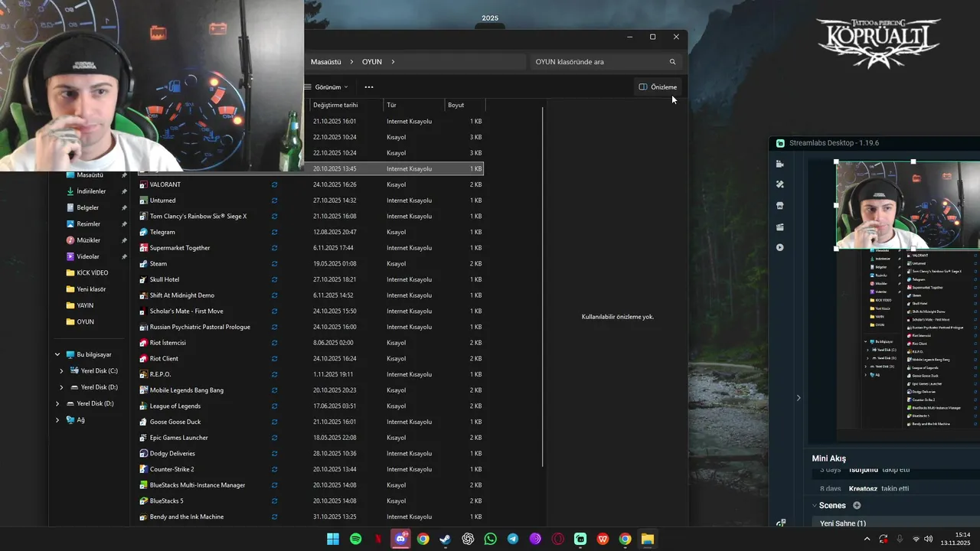
Task: Expand the Ağ network tree node
Action: pos(57,419)
